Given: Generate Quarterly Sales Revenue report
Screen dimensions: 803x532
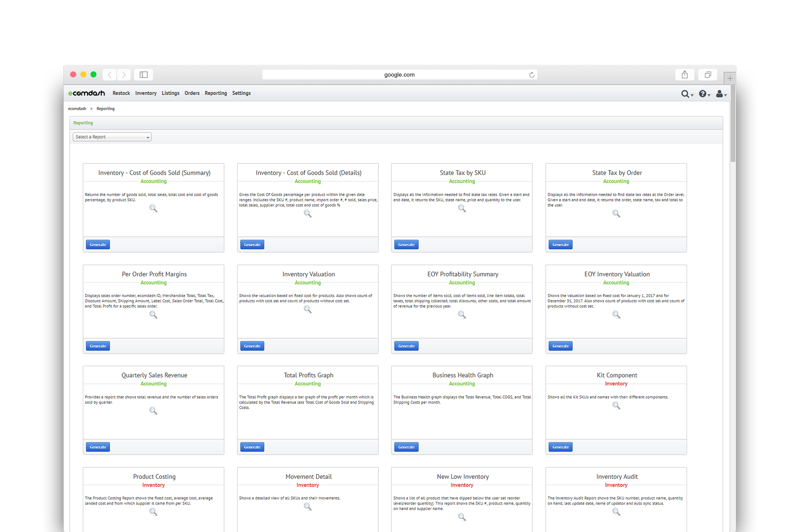Looking at the screenshot, I should 98,447.
